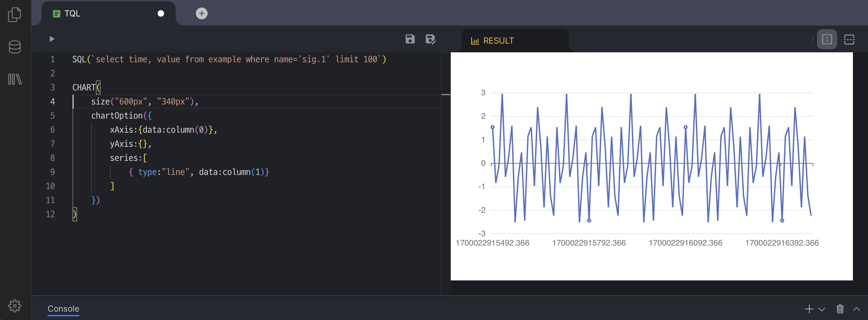Open the database explorer icon
Image resolution: width=868 pixels, height=320 pixels.
(14, 47)
